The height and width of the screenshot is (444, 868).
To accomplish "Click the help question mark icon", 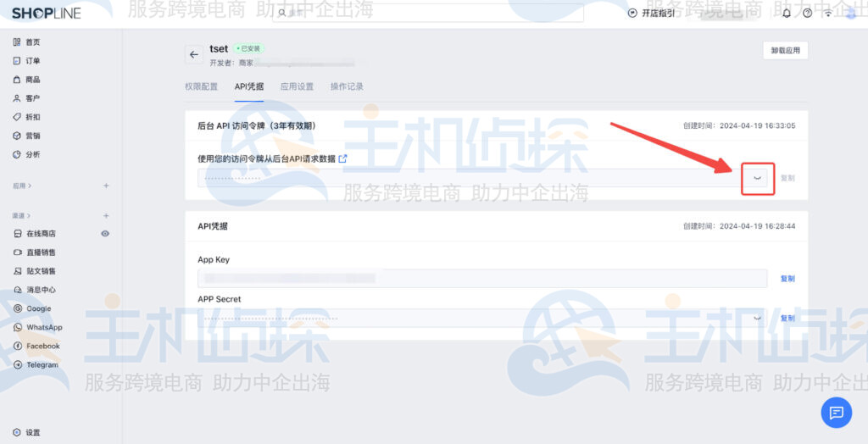I will (808, 14).
